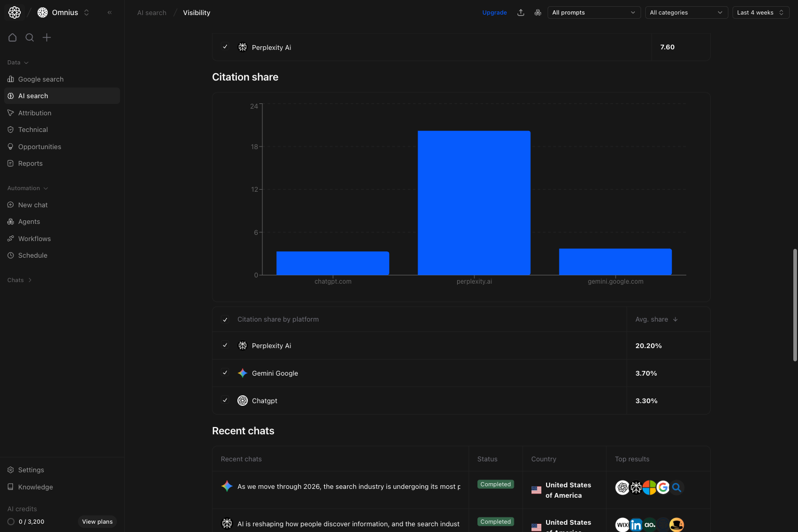Open the Schedule section
This screenshot has height=532, width=798.
[33, 255]
